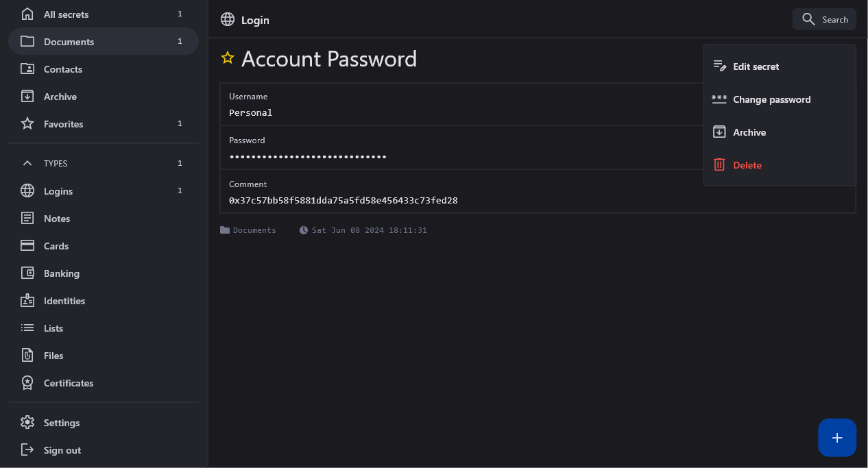
Task: Collapse the TYPES section chevron
Action: click(x=27, y=163)
